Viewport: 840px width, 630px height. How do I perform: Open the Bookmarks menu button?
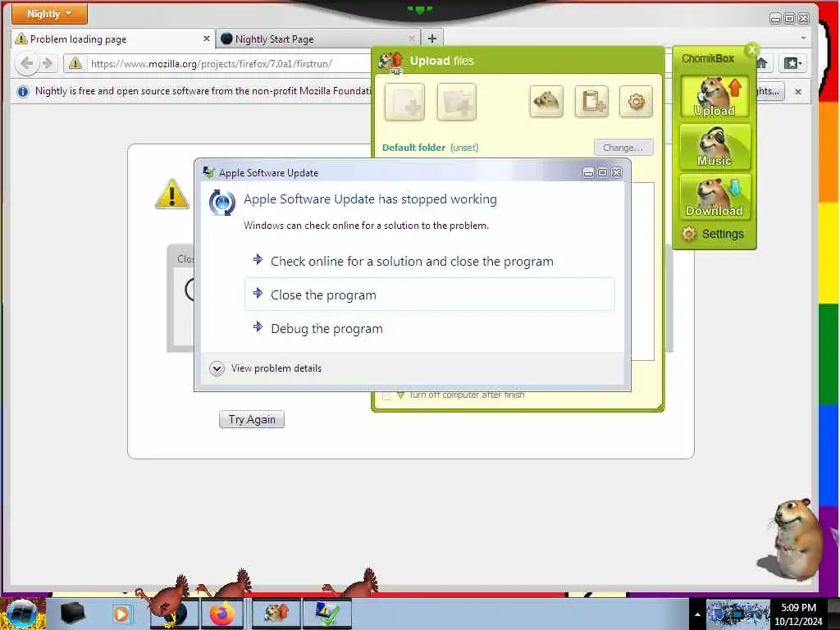(793, 63)
